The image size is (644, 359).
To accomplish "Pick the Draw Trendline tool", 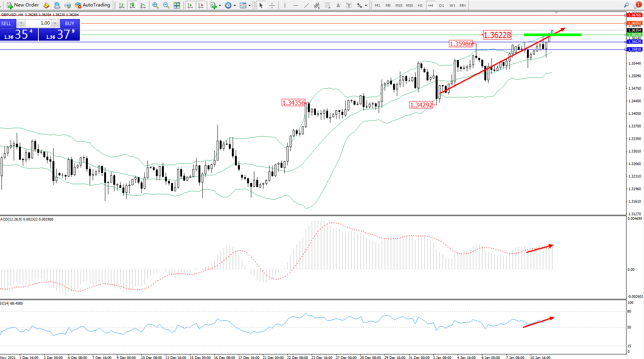I will [306, 5].
